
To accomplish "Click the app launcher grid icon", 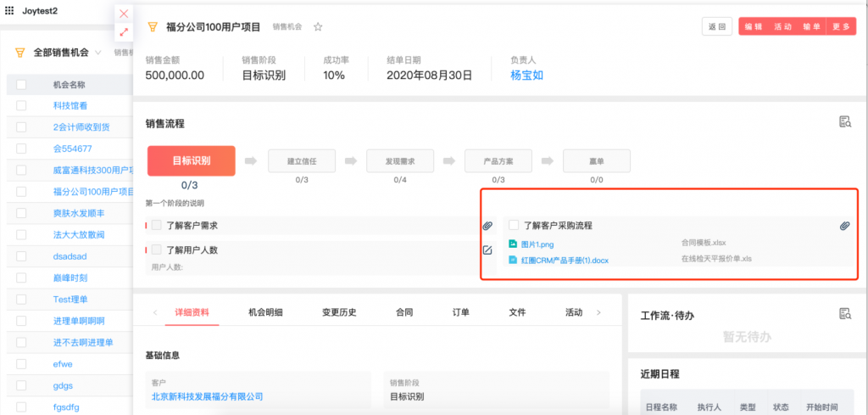I will (9, 10).
